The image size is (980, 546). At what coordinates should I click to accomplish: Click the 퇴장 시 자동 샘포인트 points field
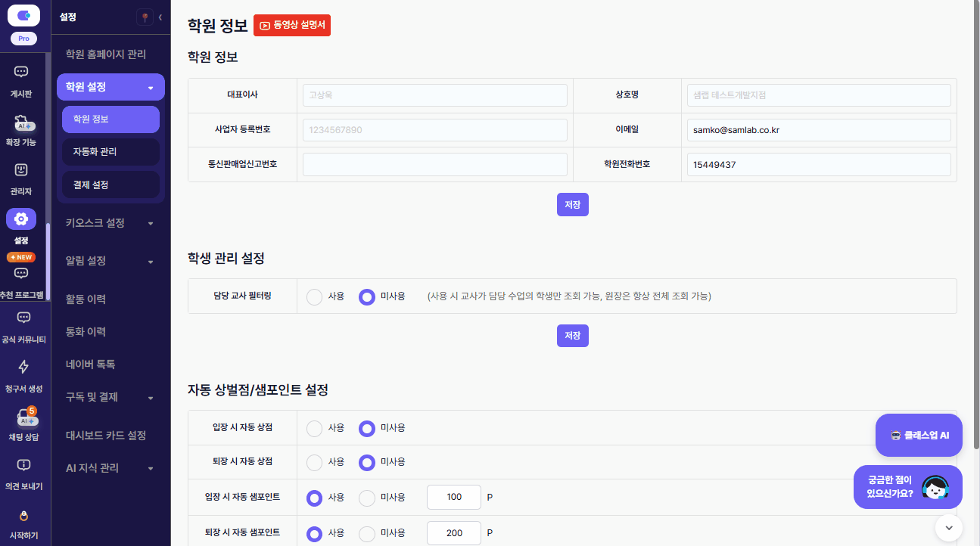[454, 533]
